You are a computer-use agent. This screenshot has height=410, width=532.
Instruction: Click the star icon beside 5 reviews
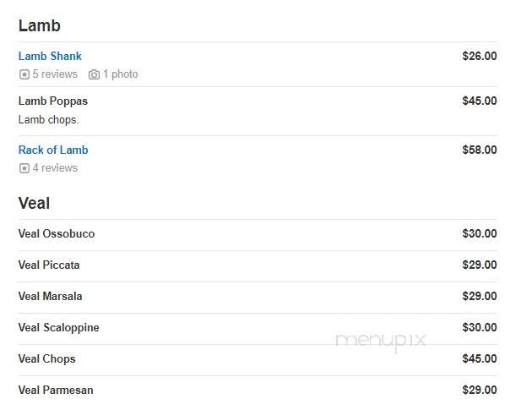click(x=24, y=74)
